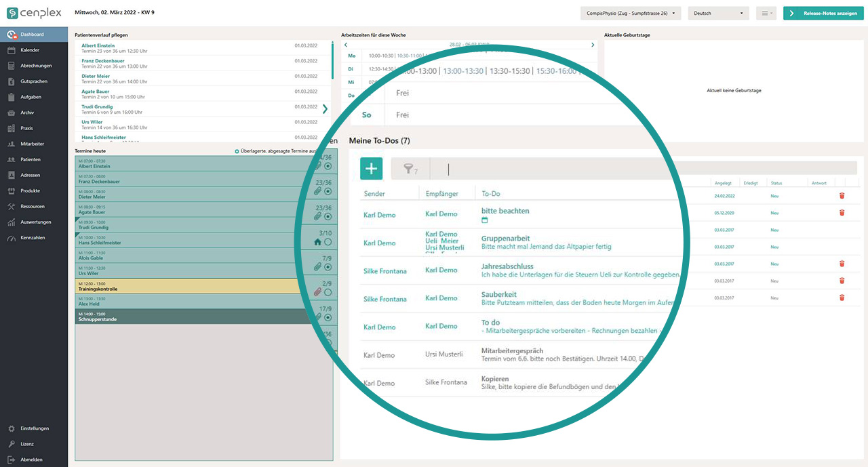
Task: Open Lizenz in the sidebar
Action: [34, 444]
